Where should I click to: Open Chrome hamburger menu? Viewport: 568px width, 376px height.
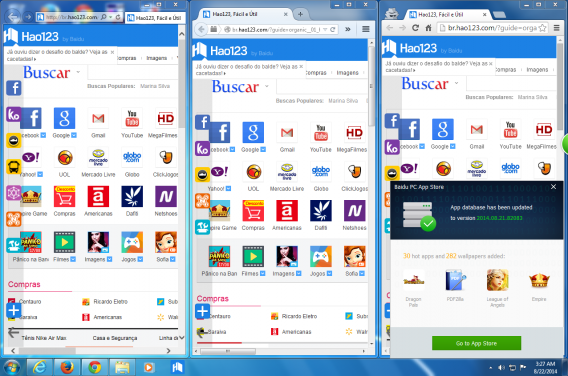tap(557, 28)
